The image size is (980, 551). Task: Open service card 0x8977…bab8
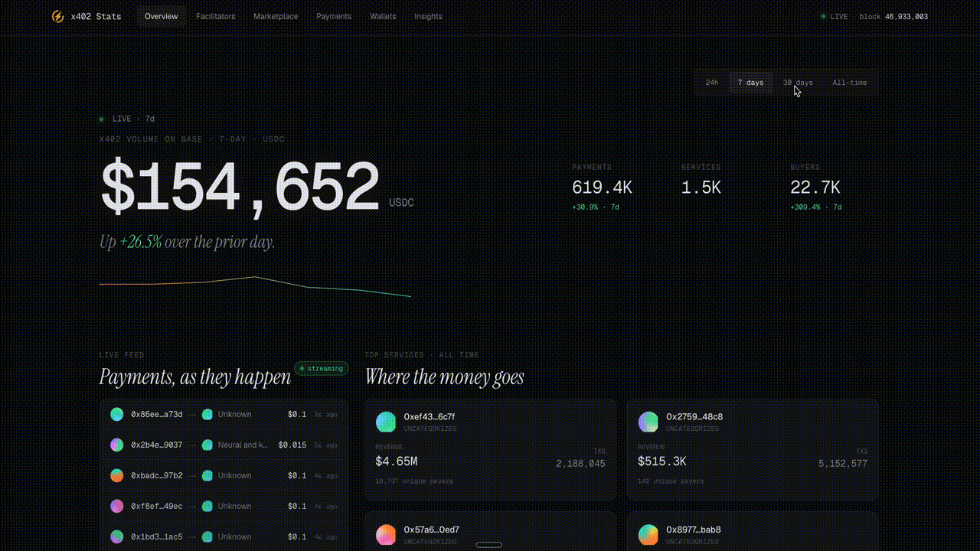(753, 531)
